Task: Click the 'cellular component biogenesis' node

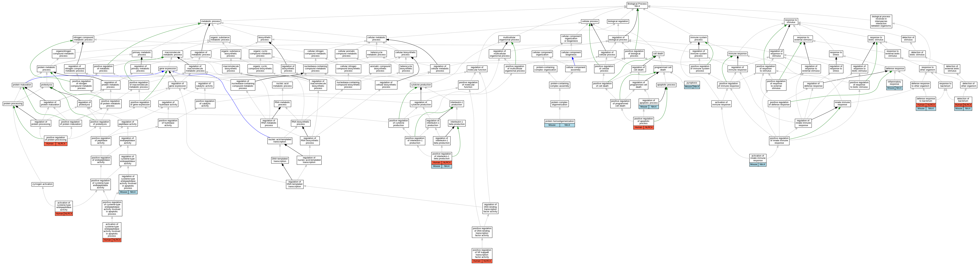Action: [x=571, y=54]
